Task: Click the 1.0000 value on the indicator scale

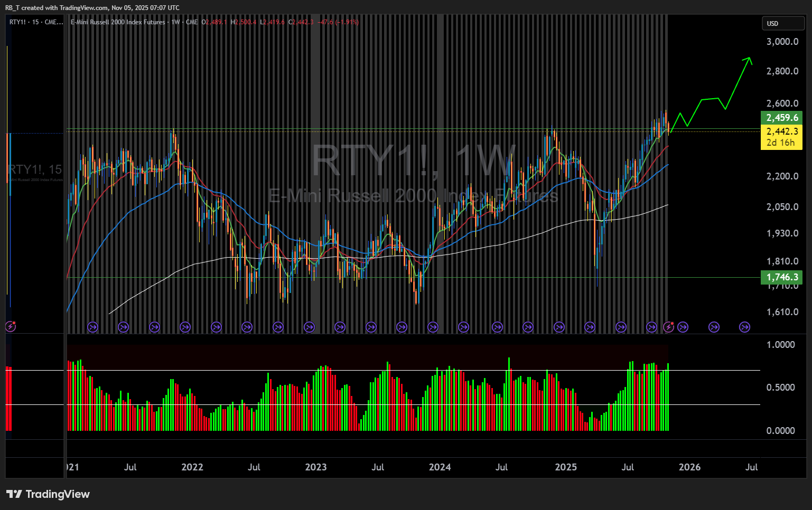Action: [781, 345]
